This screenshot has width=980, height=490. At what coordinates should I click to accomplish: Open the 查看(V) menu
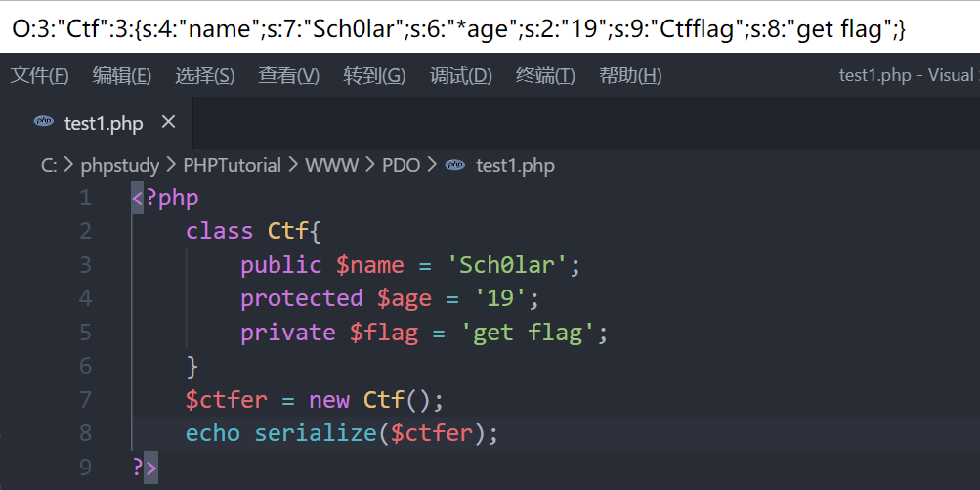pos(288,75)
